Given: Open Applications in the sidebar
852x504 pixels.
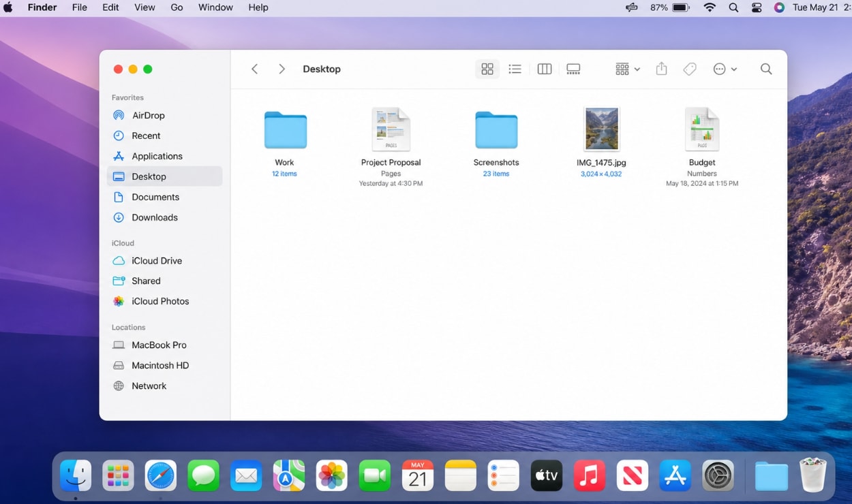Looking at the screenshot, I should pyautogui.click(x=164, y=156).
